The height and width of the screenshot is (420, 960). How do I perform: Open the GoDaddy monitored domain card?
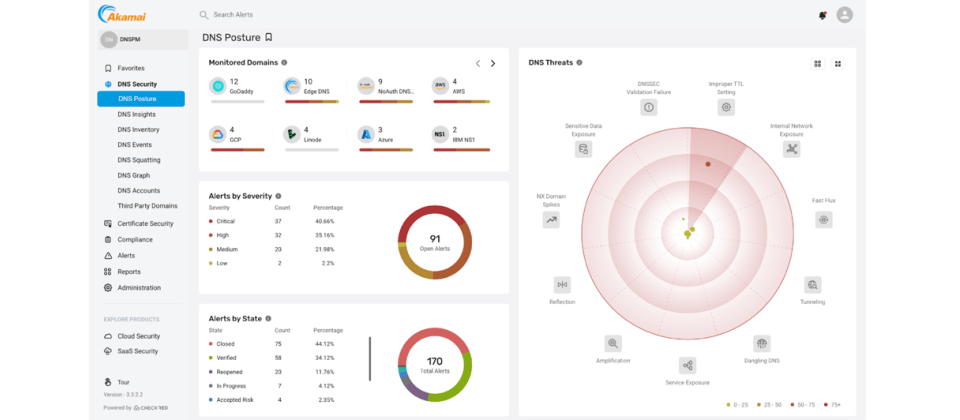click(239, 88)
